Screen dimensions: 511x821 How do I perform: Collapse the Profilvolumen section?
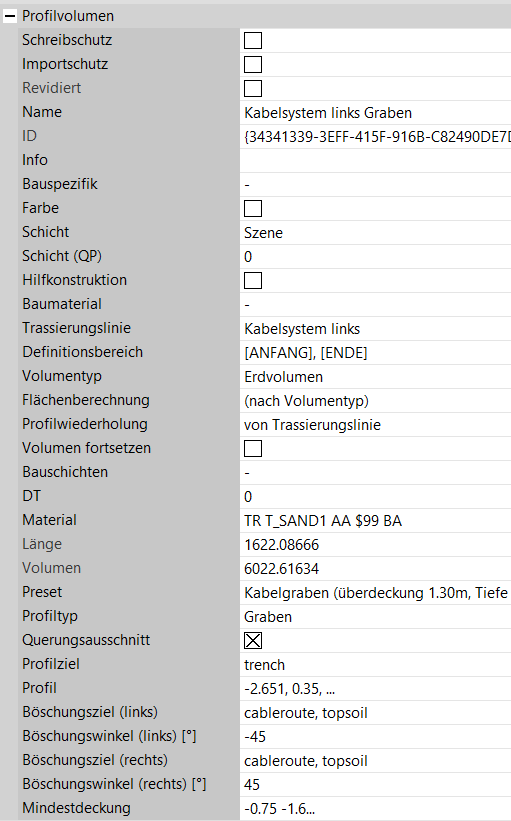tap(10, 16)
